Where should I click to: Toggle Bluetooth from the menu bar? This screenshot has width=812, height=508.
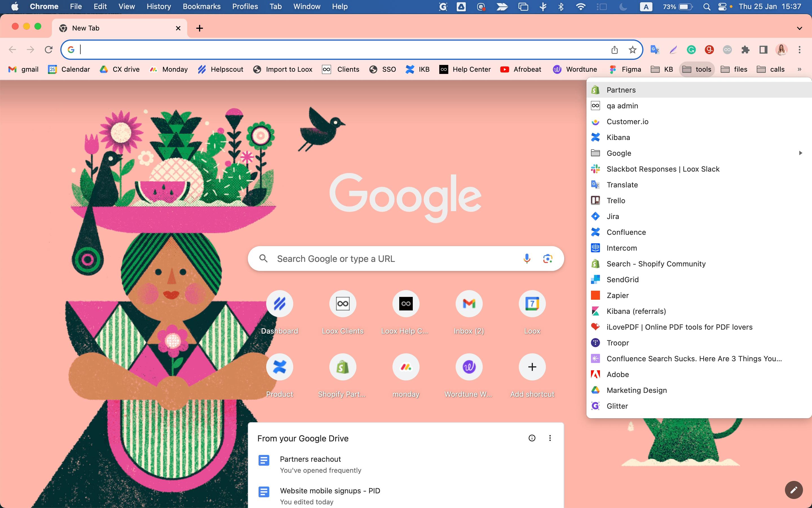(x=561, y=7)
